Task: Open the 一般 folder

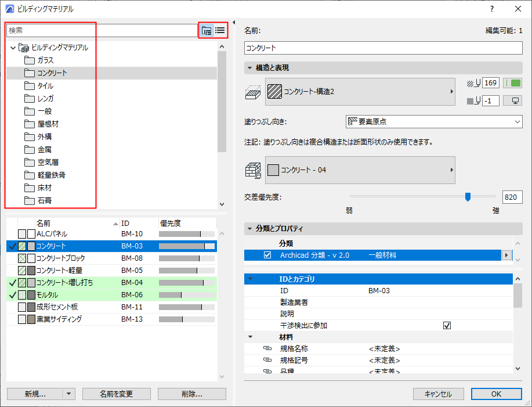Action: [38, 111]
